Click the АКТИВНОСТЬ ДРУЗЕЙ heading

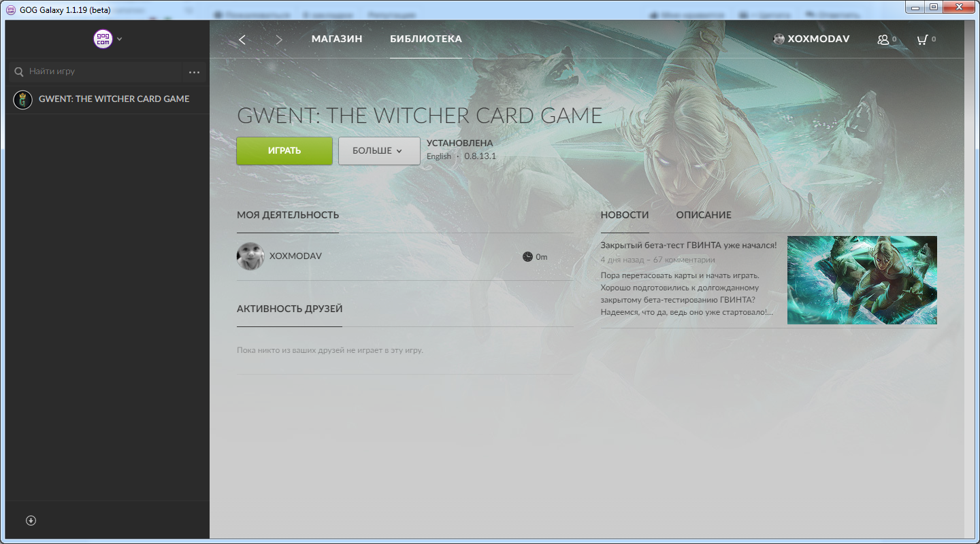point(290,309)
